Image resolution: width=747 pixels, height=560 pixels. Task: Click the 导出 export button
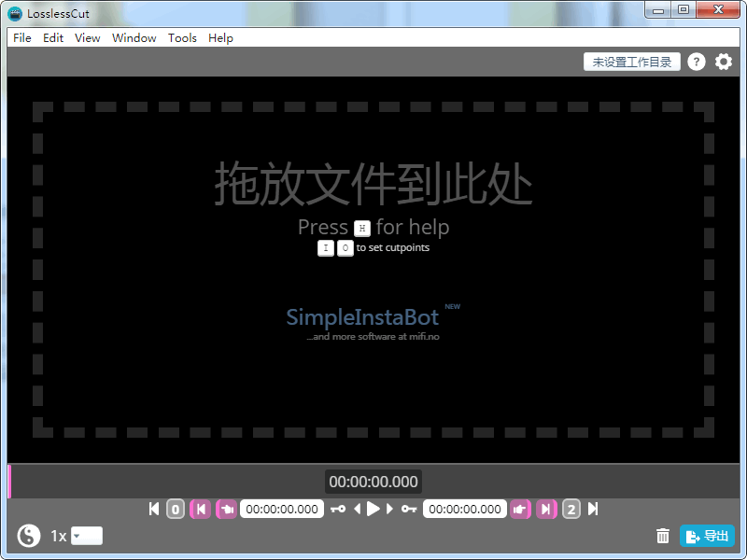[x=707, y=536]
